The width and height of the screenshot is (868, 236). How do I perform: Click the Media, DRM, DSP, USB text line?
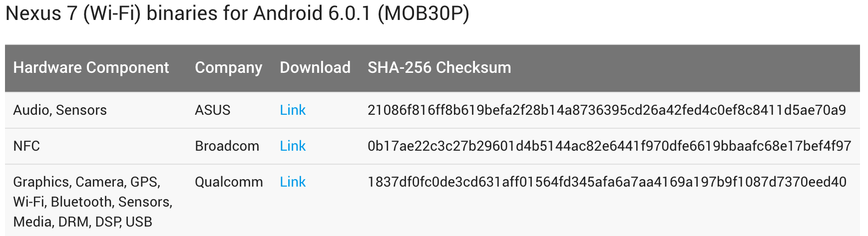click(x=82, y=222)
